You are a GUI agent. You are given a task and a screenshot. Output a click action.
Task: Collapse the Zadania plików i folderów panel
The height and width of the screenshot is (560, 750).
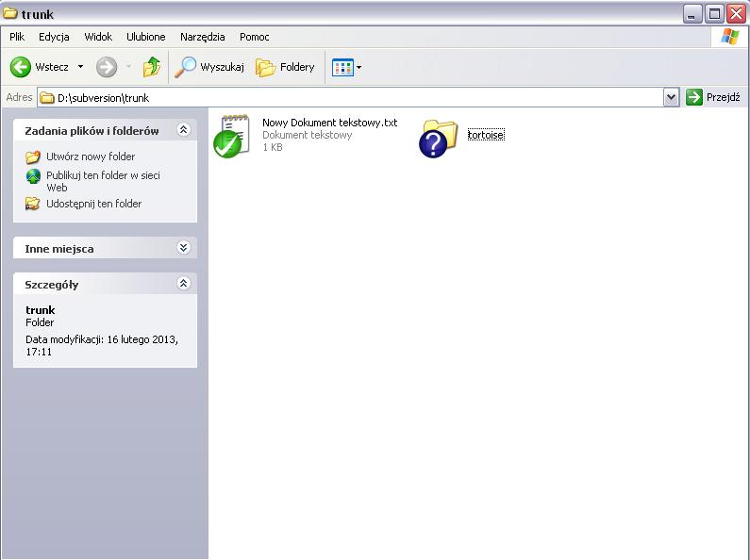tap(184, 129)
